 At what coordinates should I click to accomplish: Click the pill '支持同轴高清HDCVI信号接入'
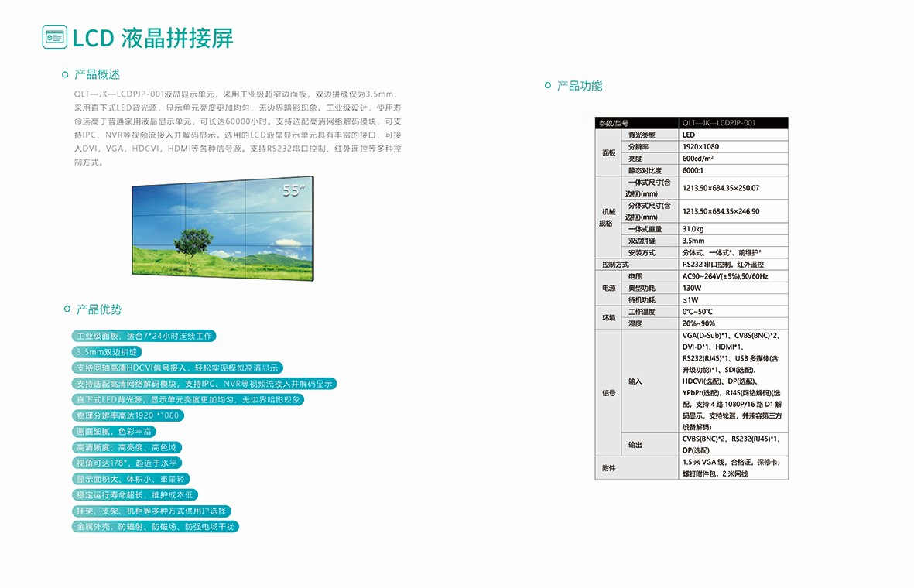click(177, 367)
